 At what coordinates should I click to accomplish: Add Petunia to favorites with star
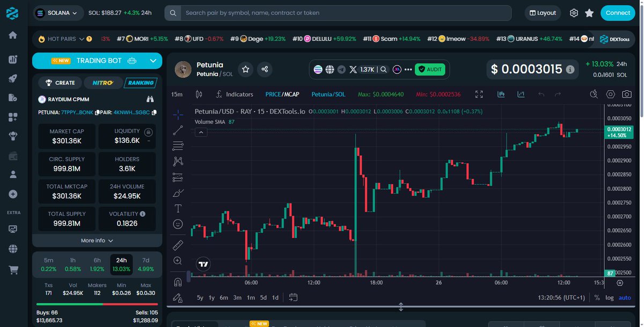245,69
